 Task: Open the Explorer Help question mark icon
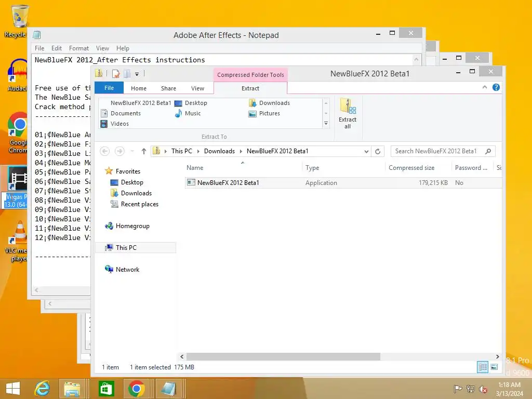click(496, 87)
